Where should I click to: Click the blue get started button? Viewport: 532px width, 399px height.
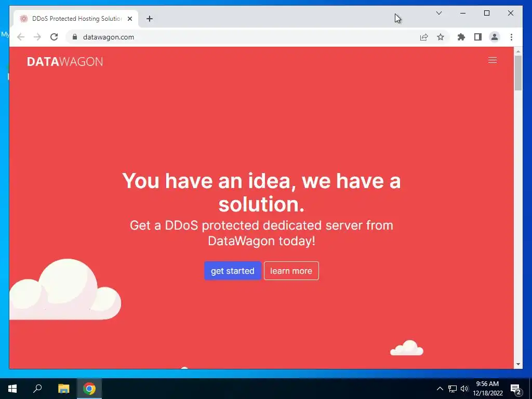[x=232, y=271]
